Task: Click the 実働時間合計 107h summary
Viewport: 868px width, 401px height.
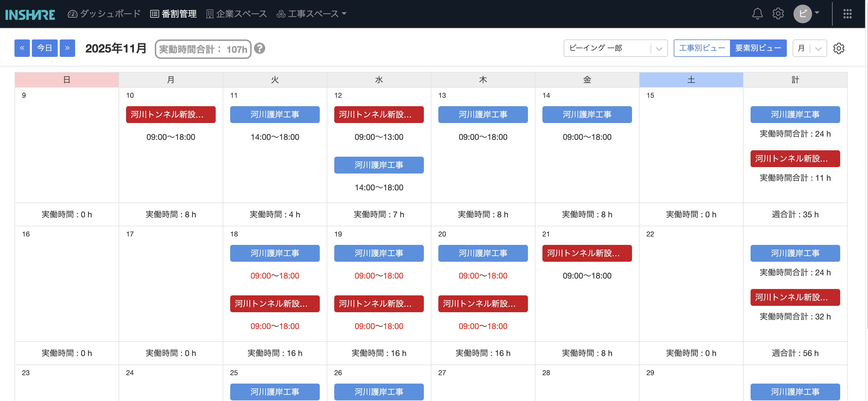Action: tap(203, 49)
